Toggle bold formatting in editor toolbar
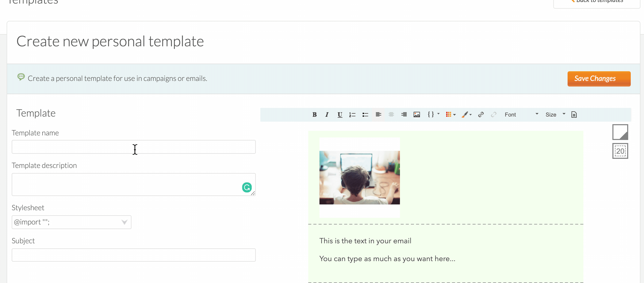The image size is (644, 283). (314, 115)
